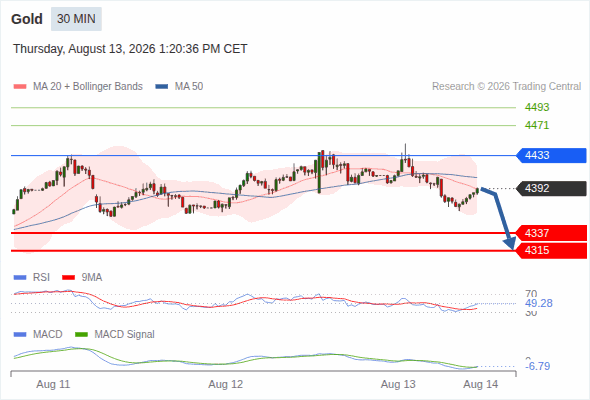Screen dimensions: 590x400
Task: Click the red 9MA legend swatch
Action: 68,278
